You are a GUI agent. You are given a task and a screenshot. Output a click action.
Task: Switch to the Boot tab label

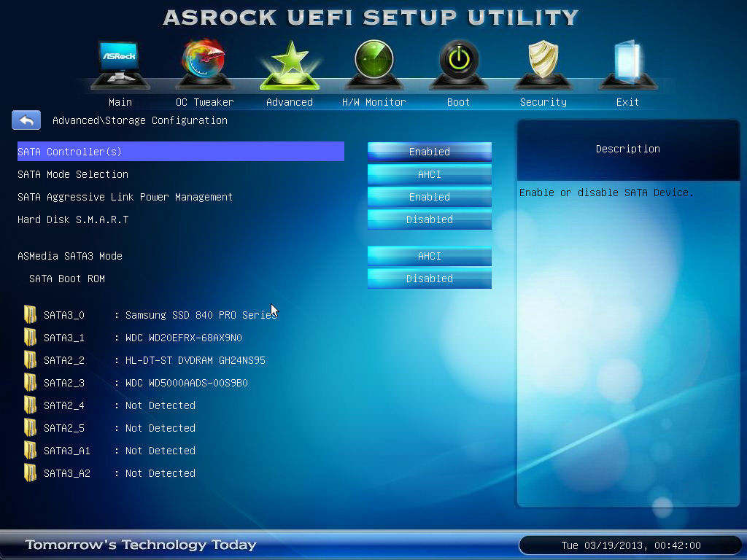[458, 102]
